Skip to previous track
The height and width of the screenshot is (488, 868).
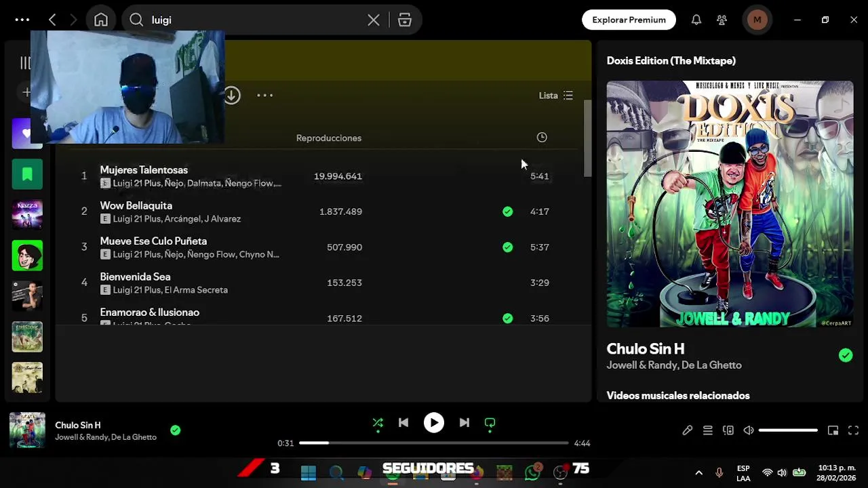(403, 423)
